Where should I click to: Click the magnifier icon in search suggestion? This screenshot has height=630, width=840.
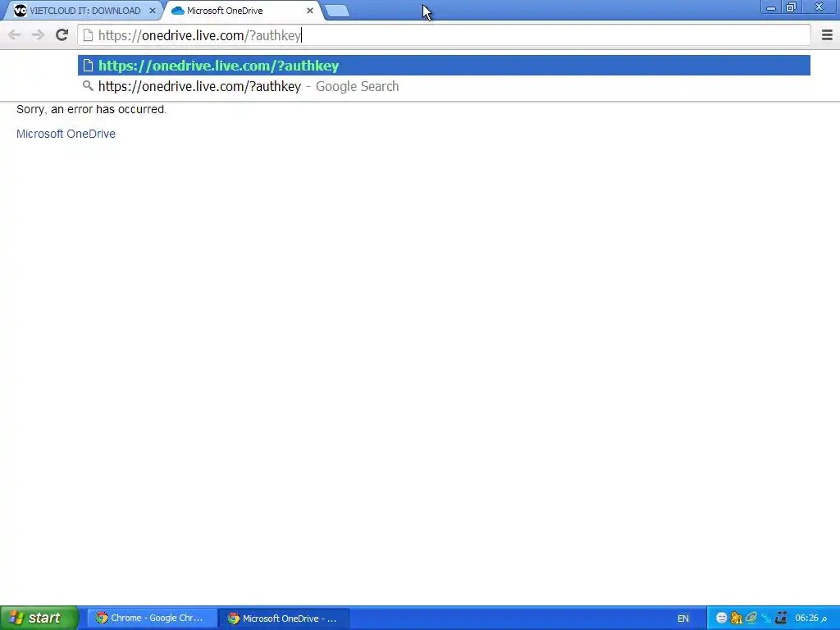click(x=88, y=85)
